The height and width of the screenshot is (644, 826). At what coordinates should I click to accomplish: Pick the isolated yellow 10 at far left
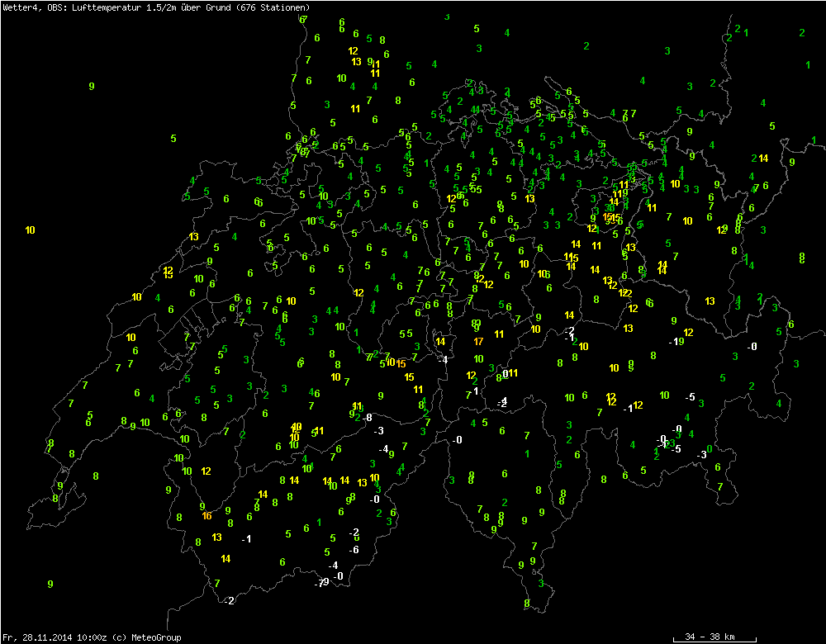tap(31, 230)
